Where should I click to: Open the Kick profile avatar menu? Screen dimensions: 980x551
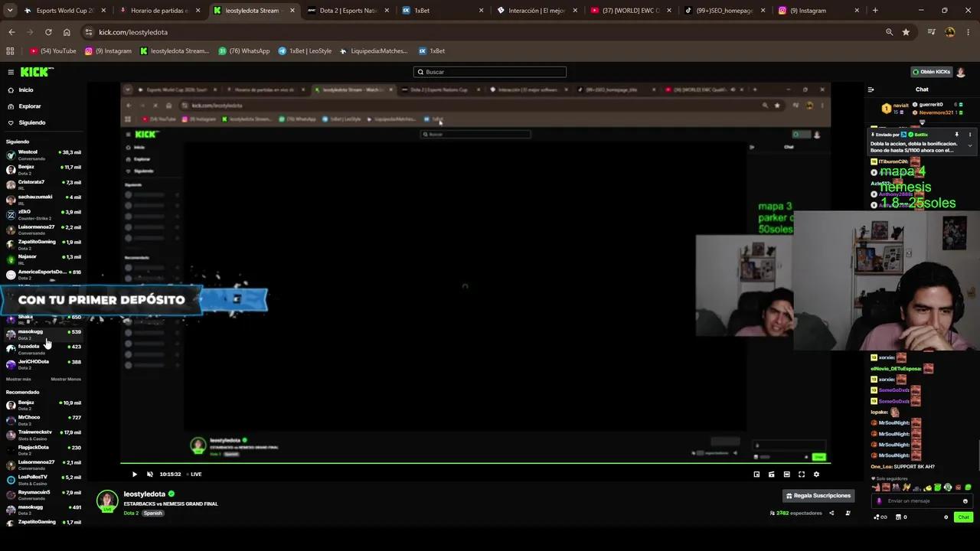tap(961, 72)
